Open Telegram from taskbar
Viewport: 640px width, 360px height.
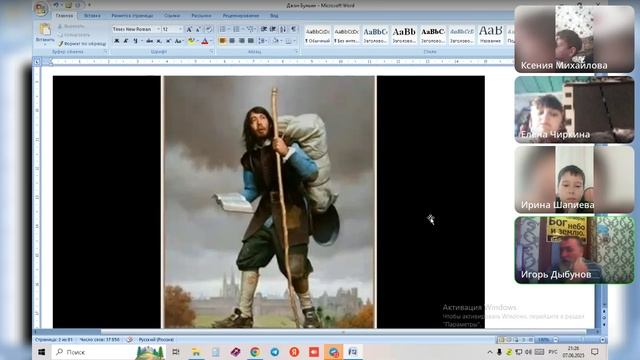275,352
